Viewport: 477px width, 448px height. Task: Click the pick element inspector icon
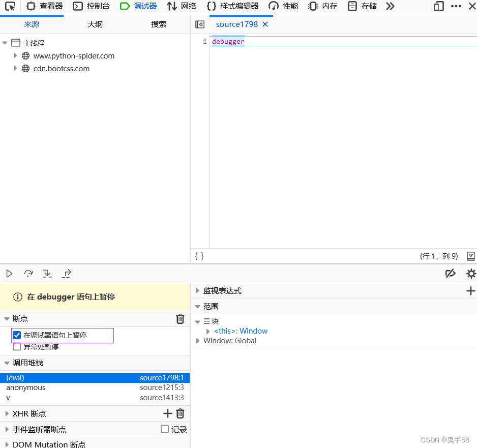click(10, 7)
